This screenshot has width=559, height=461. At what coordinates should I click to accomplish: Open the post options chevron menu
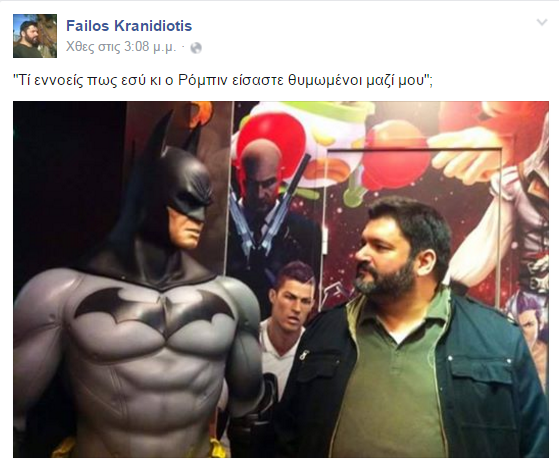542,22
